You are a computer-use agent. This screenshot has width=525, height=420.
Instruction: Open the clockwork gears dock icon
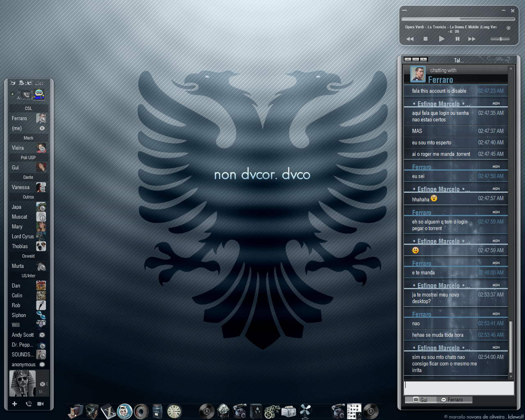click(272, 411)
